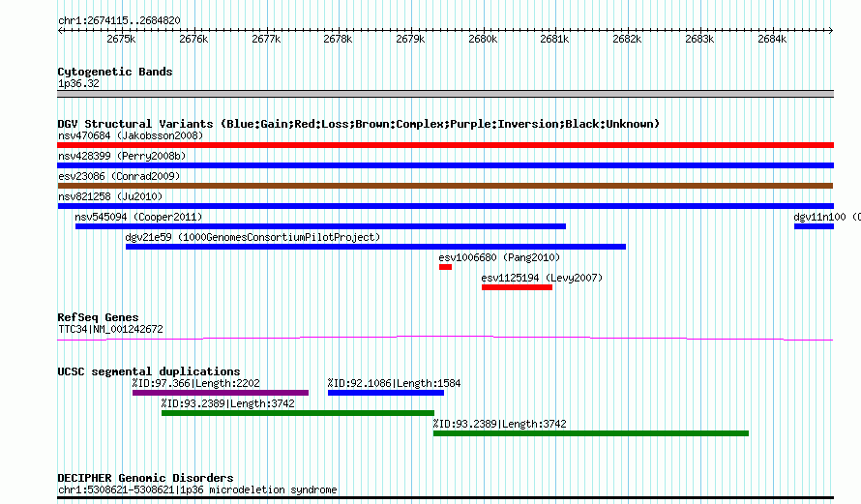This screenshot has height=504, width=861.
Task: Click the black 1p36 microdeletion syndrome bar
Action: coord(445,498)
